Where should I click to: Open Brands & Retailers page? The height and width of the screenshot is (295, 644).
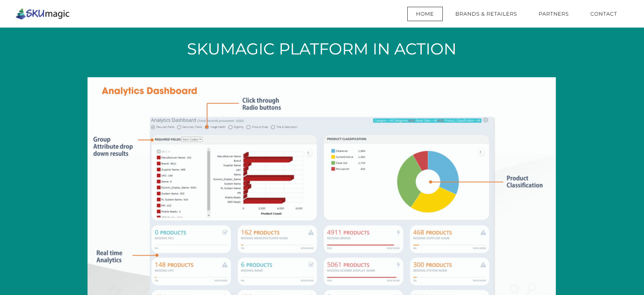coord(486,14)
